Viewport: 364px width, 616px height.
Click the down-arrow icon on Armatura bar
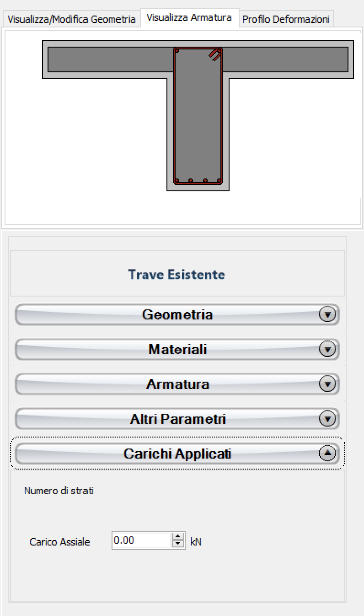pos(327,384)
